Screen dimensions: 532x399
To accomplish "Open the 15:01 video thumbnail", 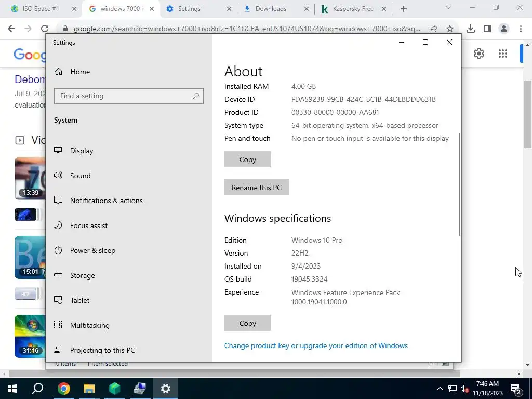I will click(x=30, y=257).
